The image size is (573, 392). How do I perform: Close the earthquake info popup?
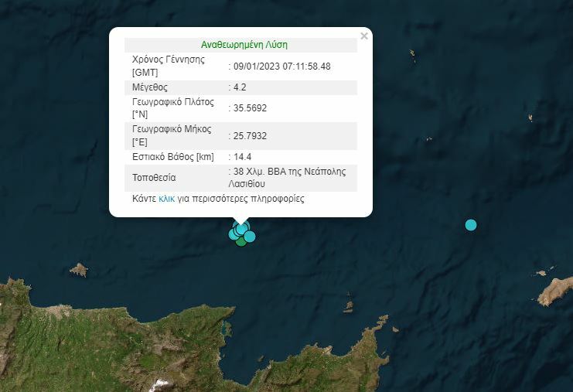(364, 36)
